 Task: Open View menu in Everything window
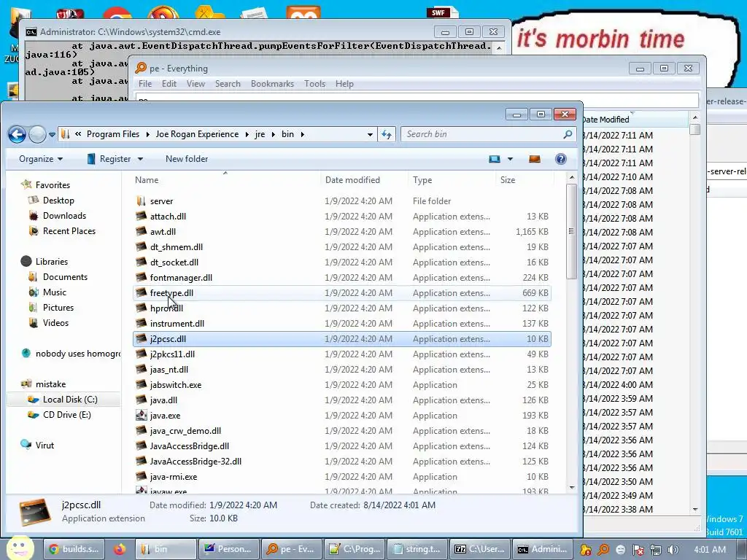196,84
